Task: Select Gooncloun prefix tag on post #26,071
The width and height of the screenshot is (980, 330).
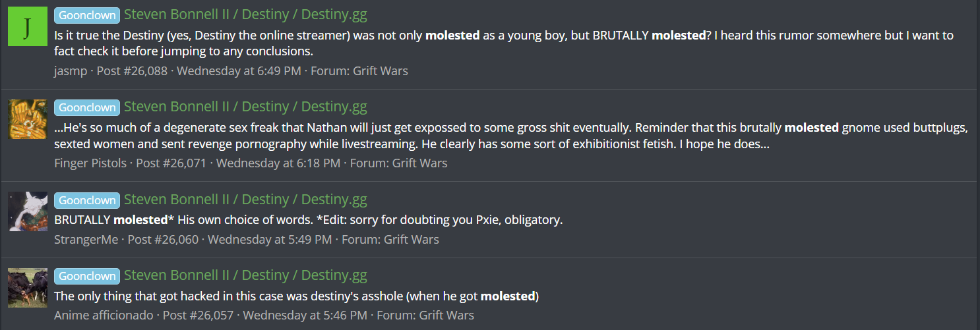Action: tap(87, 107)
